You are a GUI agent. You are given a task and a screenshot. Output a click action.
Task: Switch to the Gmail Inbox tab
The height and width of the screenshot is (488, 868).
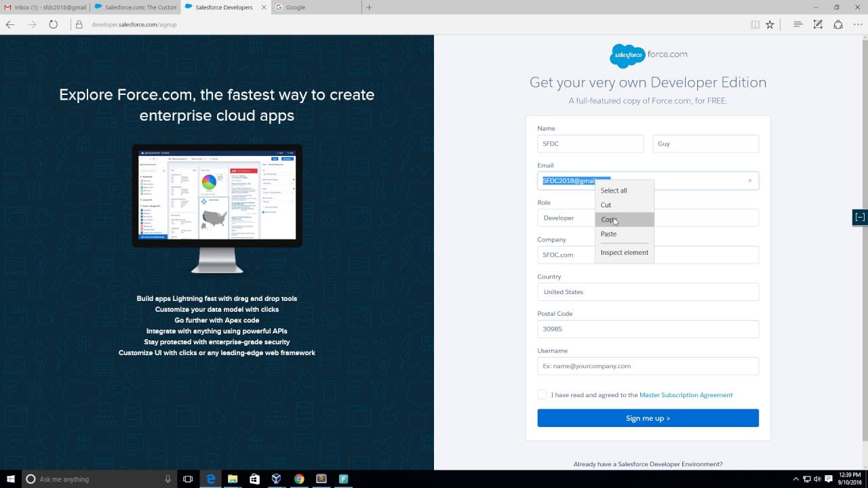click(x=45, y=7)
